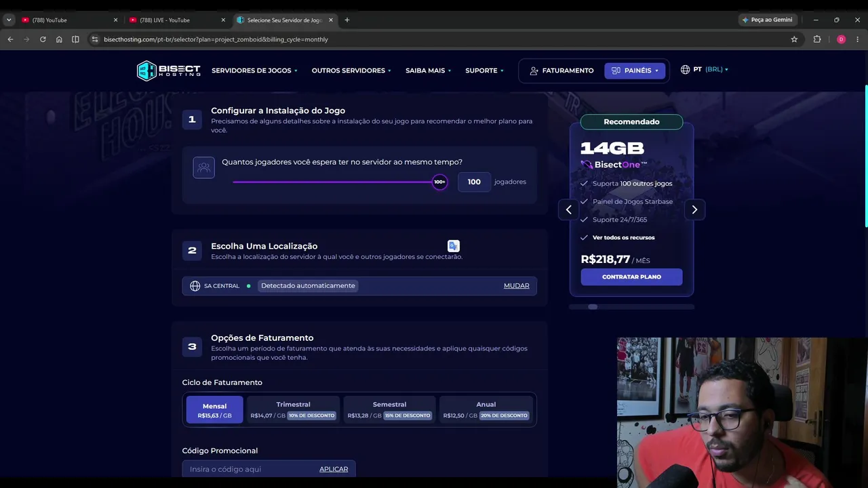Show the next recommended plan
The image size is (868, 488).
pyautogui.click(x=694, y=209)
